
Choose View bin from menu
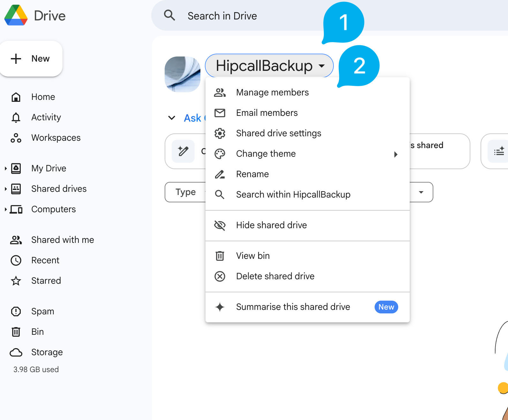click(308, 256)
